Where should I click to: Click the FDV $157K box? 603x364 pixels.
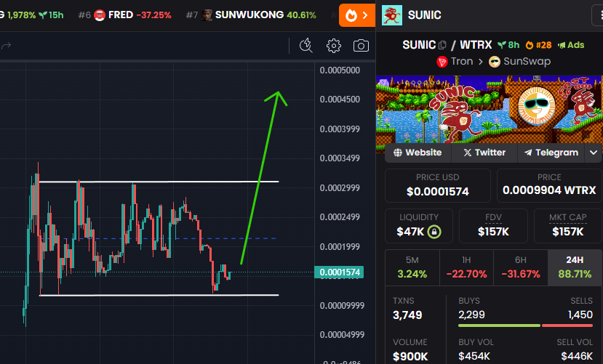click(x=493, y=226)
